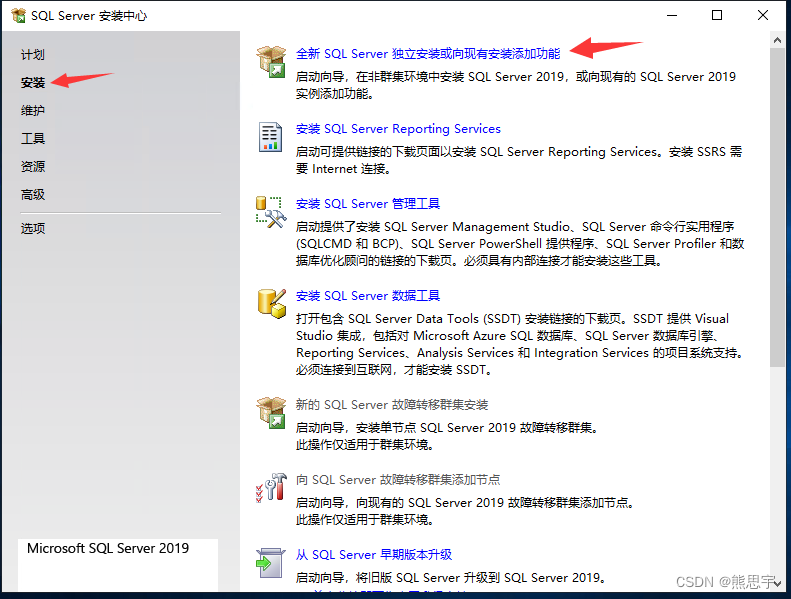Image resolution: width=791 pixels, height=599 pixels.
Task: Click the SQL Server data tools database icon
Action: click(270, 303)
